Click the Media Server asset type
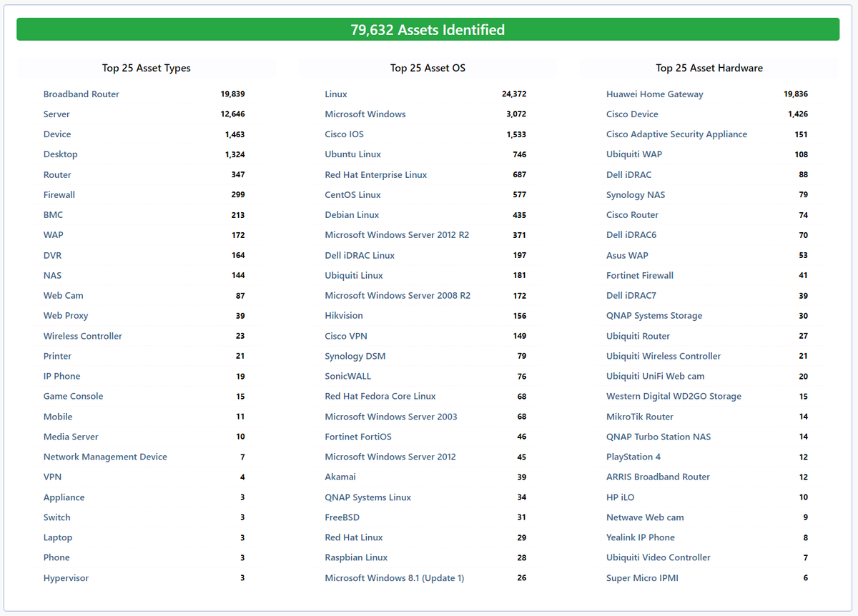 tap(71, 437)
